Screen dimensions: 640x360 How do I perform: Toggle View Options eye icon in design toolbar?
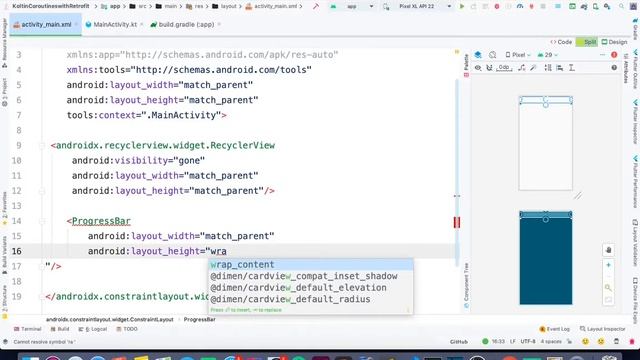478,68
